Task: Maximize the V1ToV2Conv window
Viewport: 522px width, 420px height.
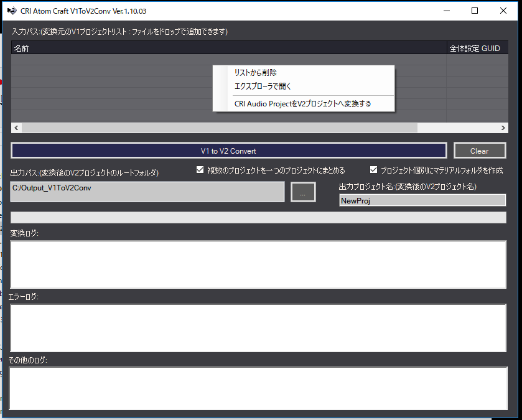Action: tap(475, 11)
